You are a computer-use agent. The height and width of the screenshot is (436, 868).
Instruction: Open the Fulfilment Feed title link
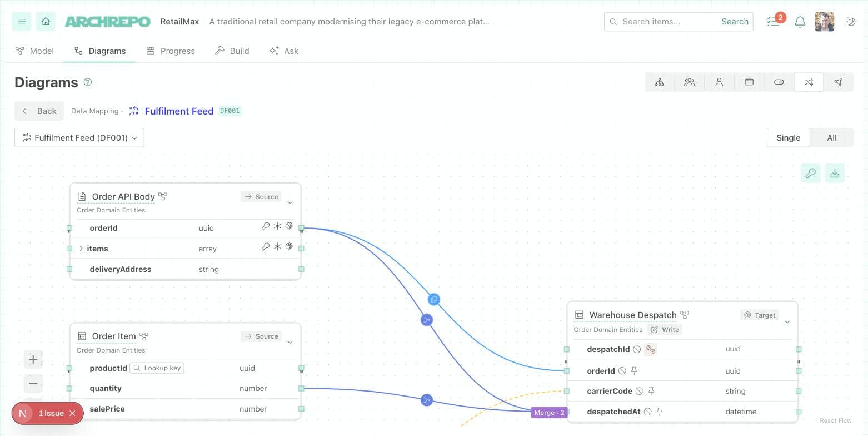coord(179,111)
